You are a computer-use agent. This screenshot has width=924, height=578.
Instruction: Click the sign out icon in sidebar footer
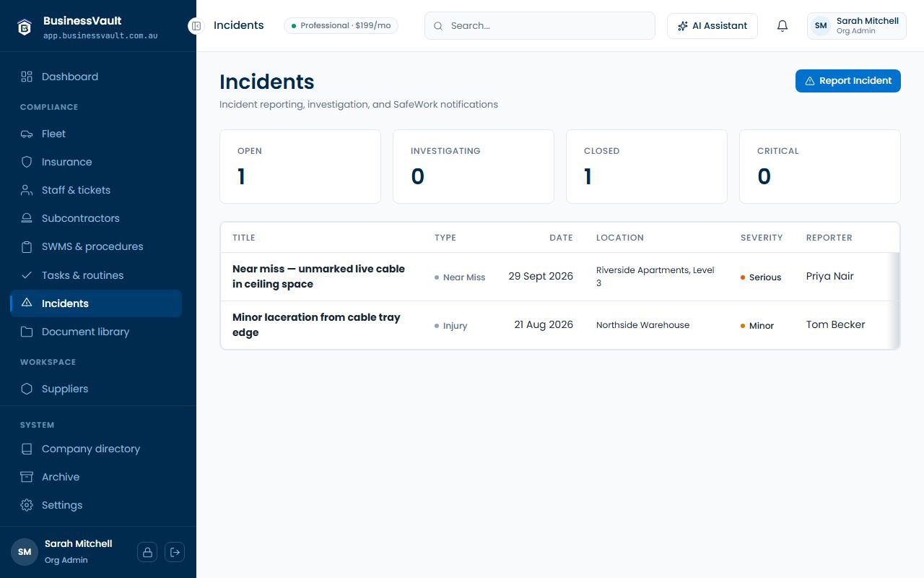pos(175,552)
